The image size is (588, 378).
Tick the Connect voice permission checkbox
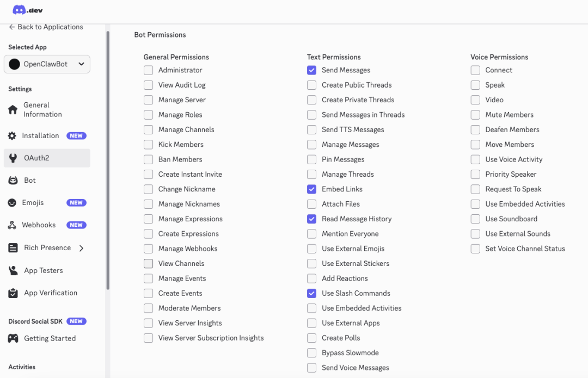coord(475,70)
